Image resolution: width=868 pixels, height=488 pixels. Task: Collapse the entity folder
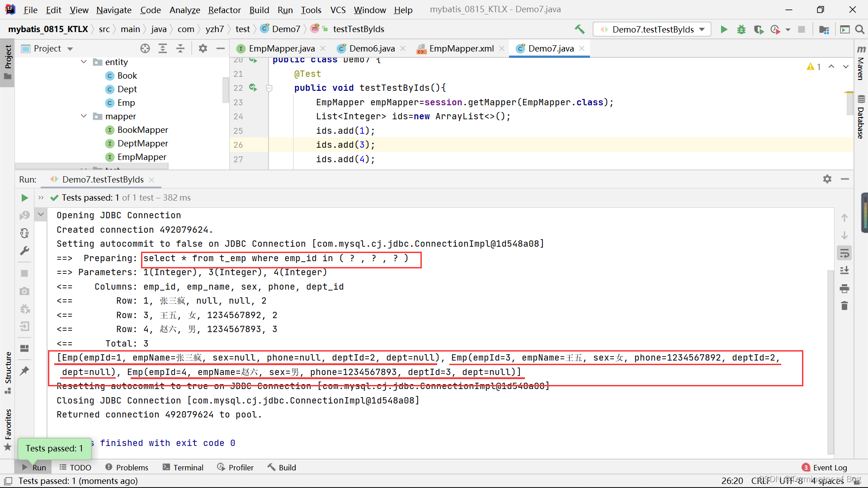(x=84, y=62)
